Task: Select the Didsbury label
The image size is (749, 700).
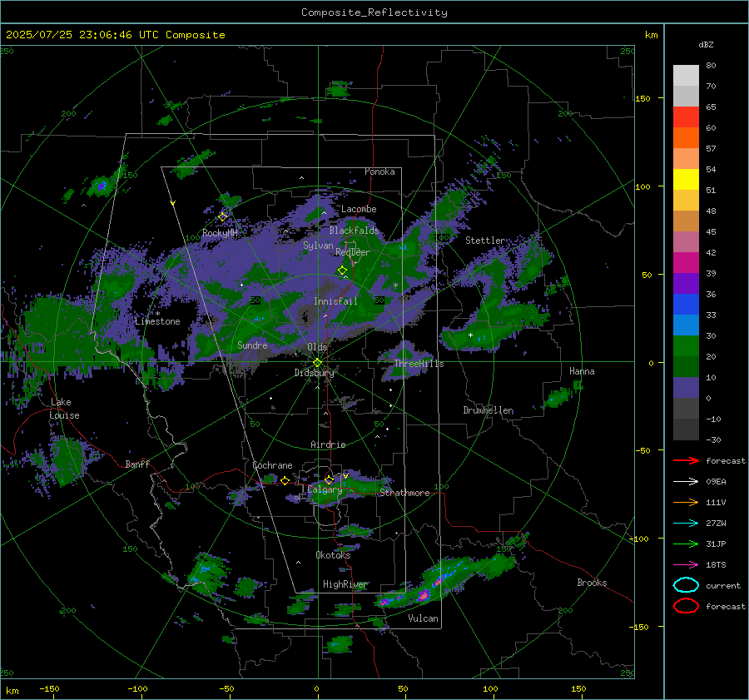Action: 315,373
